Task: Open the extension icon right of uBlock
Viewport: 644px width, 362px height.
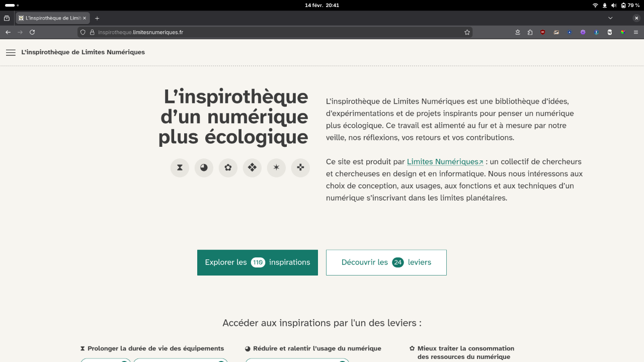Action: [556, 32]
